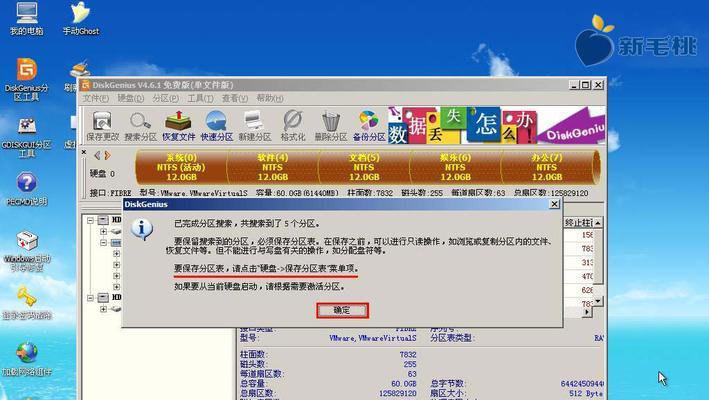Click the 125829120 total sectors value
This screenshot has width=709, height=400.
pos(398,393)
